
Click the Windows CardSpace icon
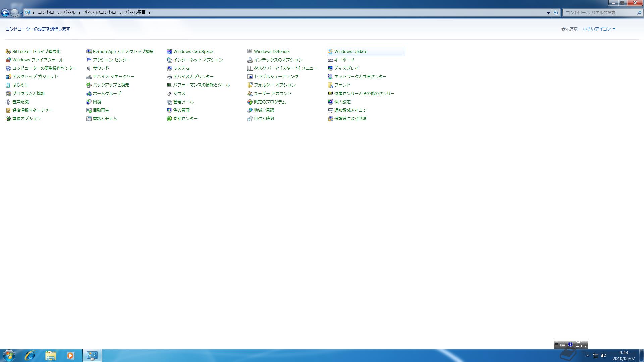pos(169,52)
